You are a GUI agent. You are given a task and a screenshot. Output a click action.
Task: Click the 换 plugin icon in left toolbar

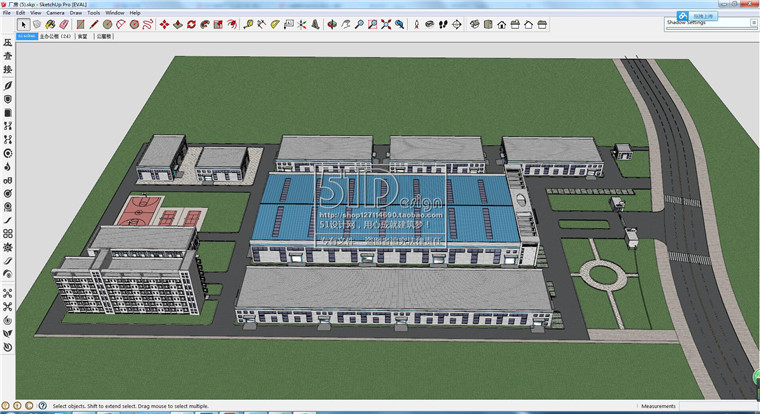tap(8, 70)
